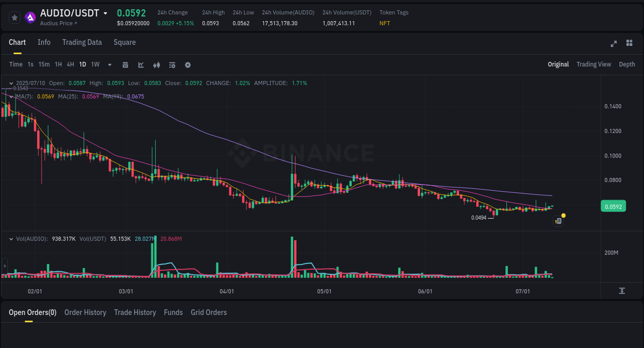Click the chart settings gear icon
The width and height of the screenshot is (644, 348).
point(188,65)
